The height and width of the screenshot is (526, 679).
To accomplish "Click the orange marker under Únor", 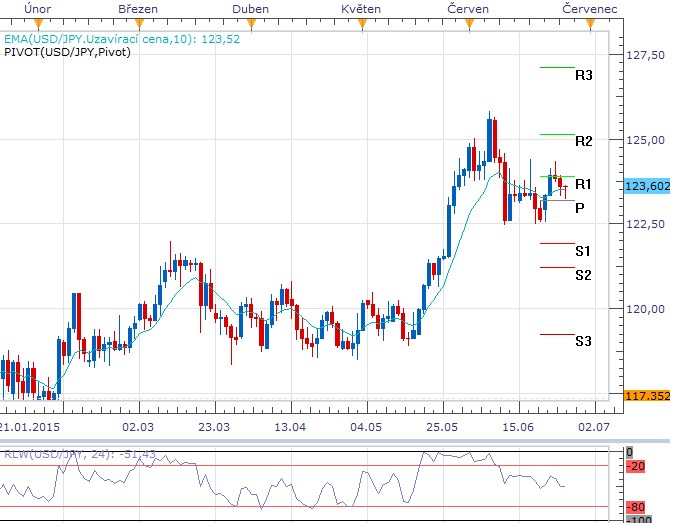I will 38,24.
